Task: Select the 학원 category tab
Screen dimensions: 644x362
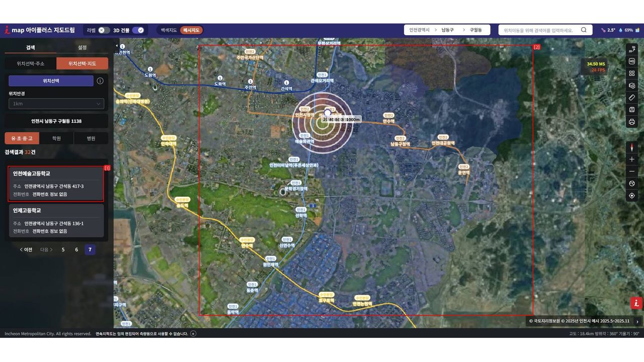Action: coord(56,138)
